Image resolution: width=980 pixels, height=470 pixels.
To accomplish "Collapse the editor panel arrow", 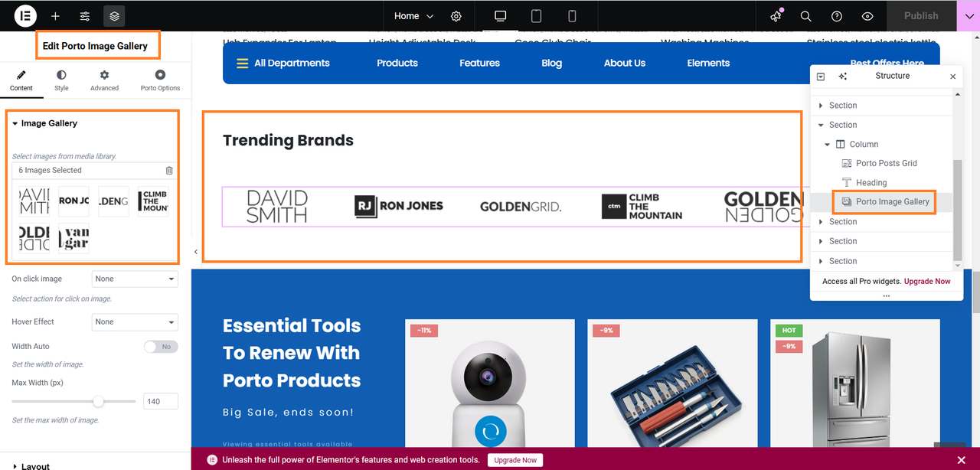I will pyautogui.click(x=196, y=252).
